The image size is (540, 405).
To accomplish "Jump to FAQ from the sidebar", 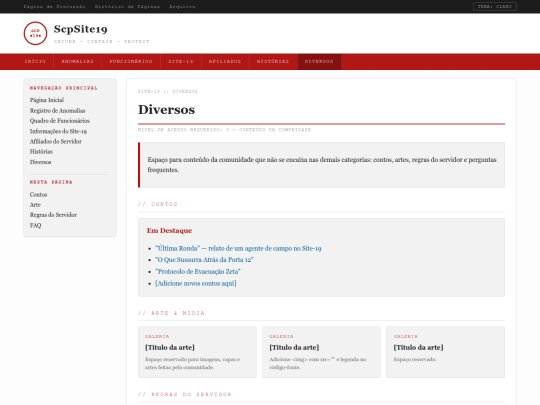I will click(x=35, y=225).
